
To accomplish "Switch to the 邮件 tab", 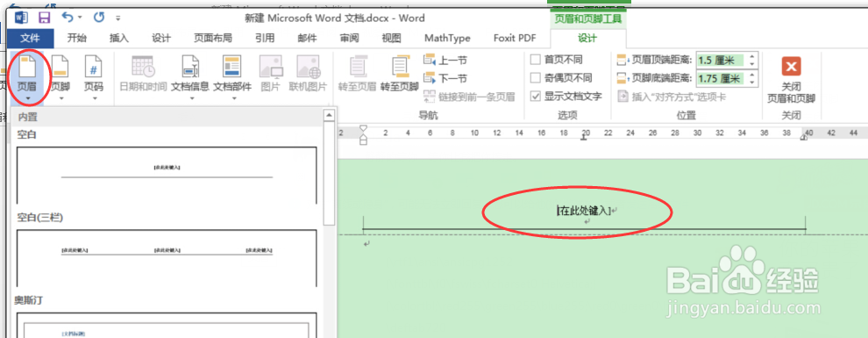I will (307, 38).
